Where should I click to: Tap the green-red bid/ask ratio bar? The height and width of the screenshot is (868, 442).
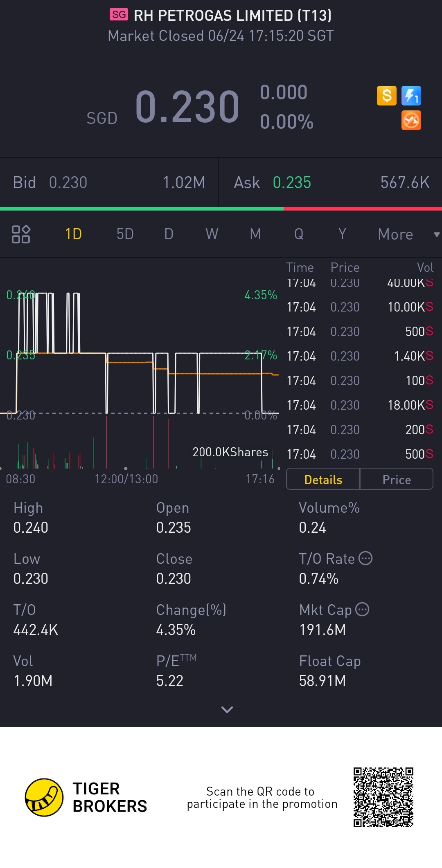pos(221,209)
